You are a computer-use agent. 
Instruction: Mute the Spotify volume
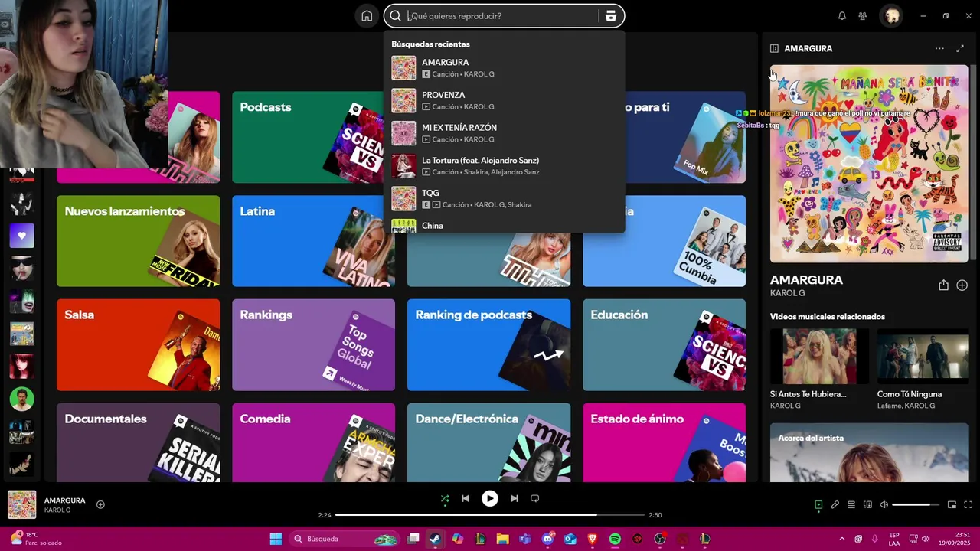pos(884,504)
